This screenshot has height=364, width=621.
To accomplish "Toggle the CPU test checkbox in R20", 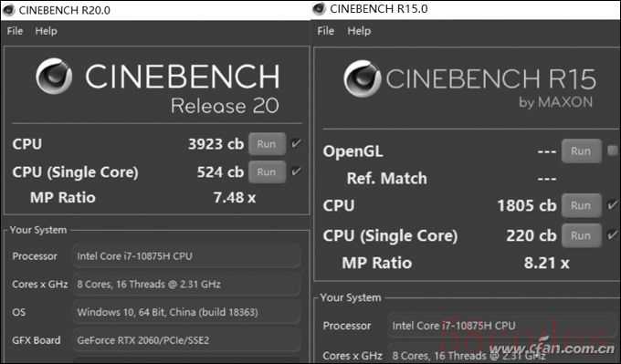I will tap(296, 143).
